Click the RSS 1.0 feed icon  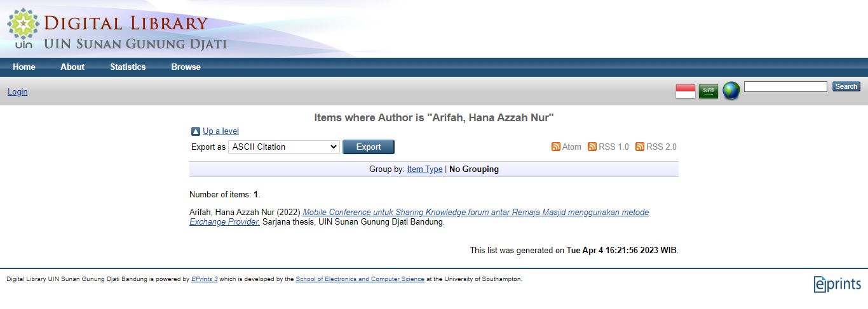(592, 147)
